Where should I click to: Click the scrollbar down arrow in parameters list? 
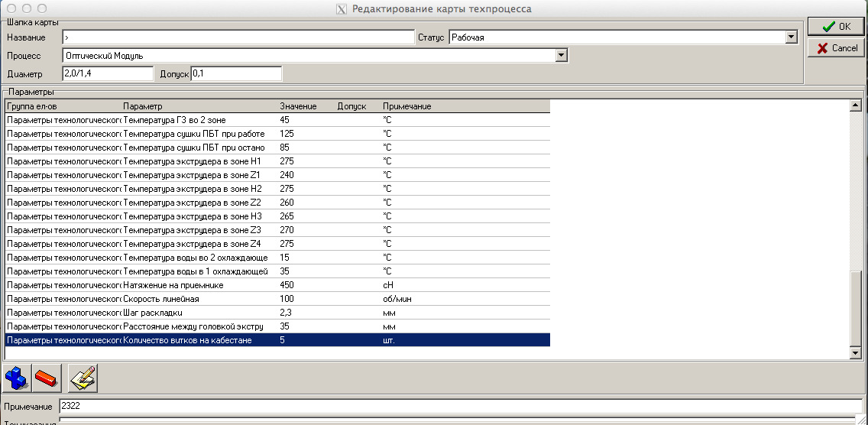click(856, 352)
